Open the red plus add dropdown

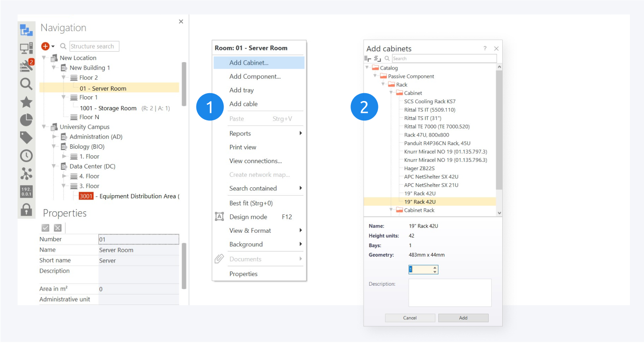click(x=47, y=46)
